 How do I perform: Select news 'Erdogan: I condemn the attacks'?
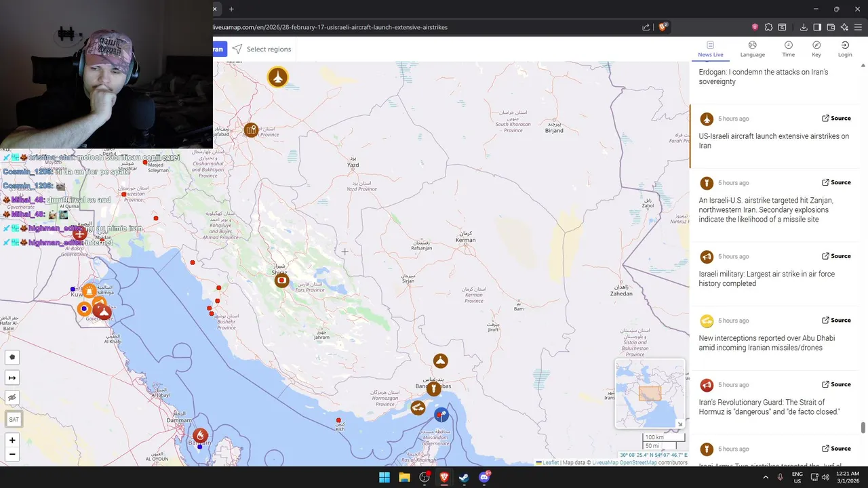764,77
